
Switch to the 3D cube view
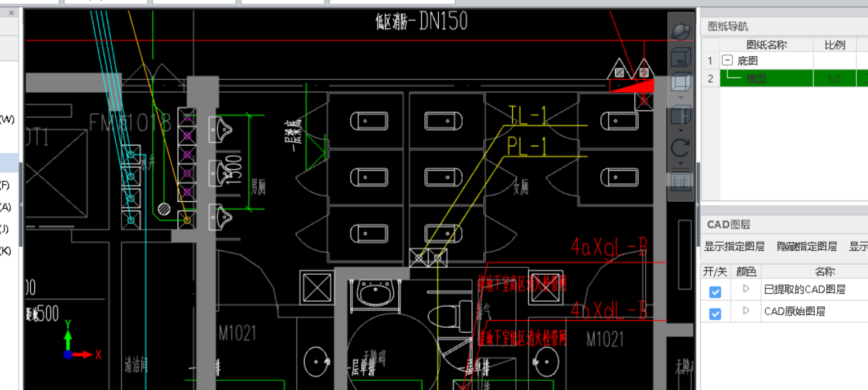point(681,58)
